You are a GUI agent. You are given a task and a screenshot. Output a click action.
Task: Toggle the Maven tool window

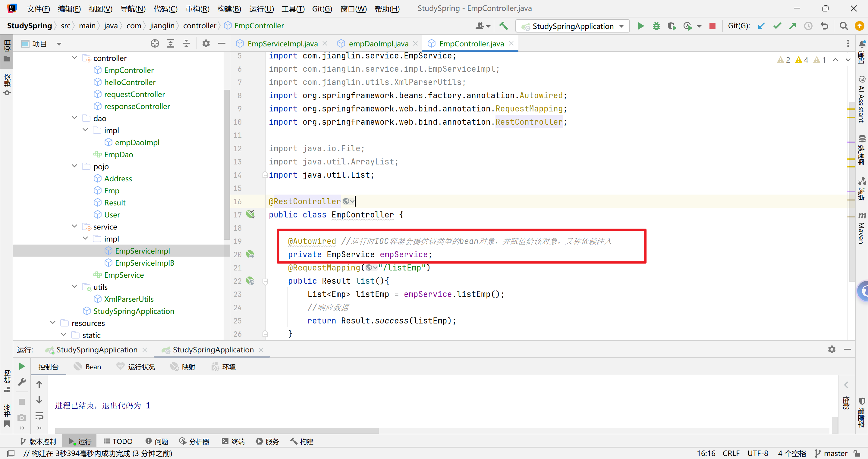pyautogui.click(x=862, y=228)
